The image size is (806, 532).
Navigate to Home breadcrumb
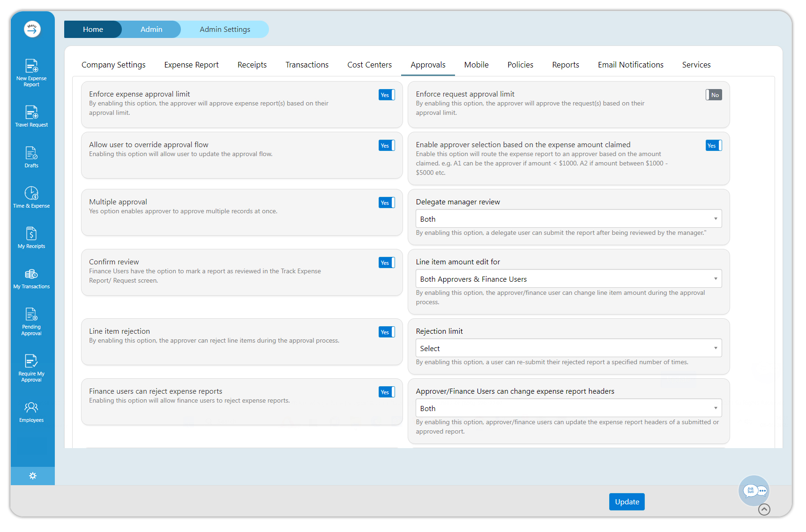coord(93,29)
